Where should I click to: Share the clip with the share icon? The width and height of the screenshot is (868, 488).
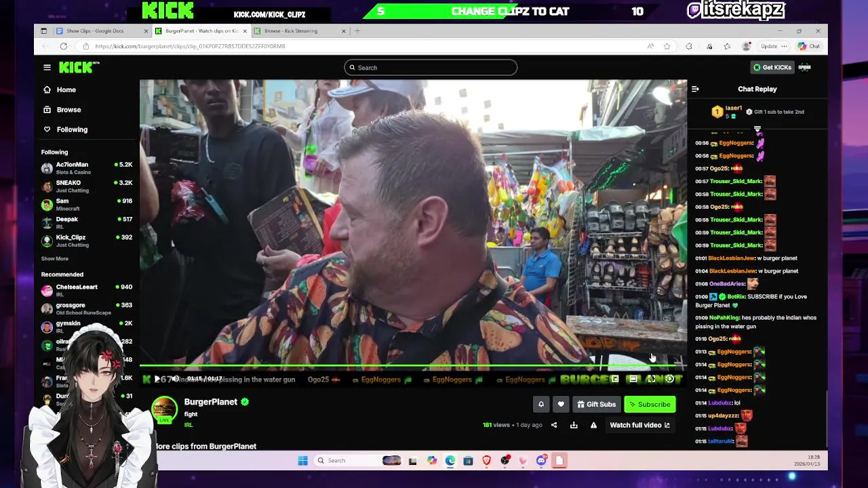(x=554, y=425)
